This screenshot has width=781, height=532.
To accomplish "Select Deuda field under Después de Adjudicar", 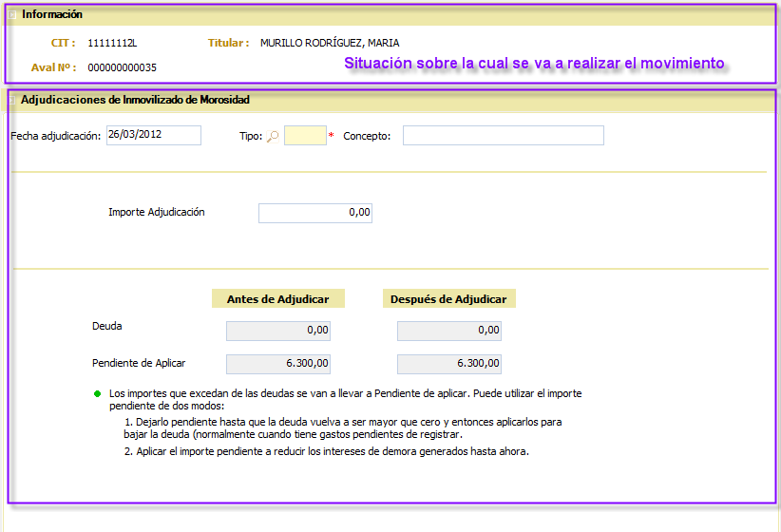I will click(449, 331).
